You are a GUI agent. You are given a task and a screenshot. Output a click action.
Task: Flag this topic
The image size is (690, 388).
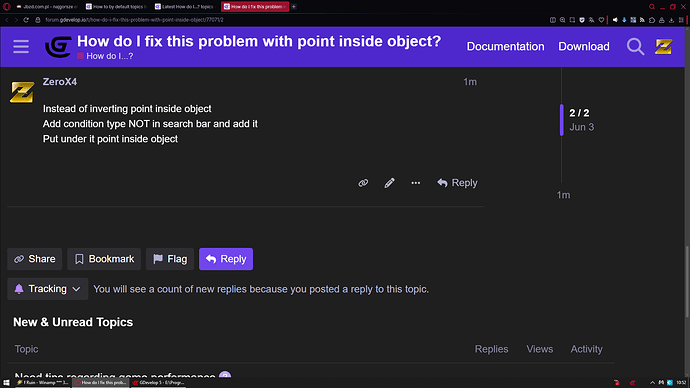click(x=170, y=259)
